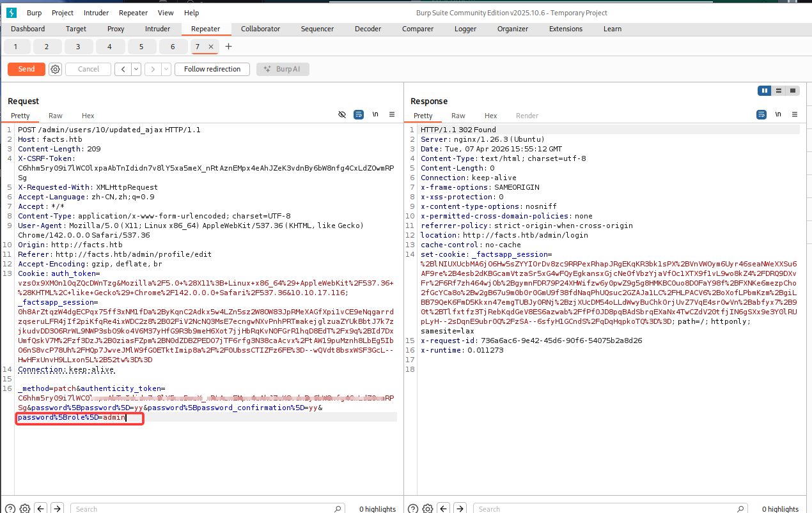Image resolution: width=812 pixels, height=513 pixels.
Task: Expand the history forward dropdown arrow
Action: pos(166,69)
